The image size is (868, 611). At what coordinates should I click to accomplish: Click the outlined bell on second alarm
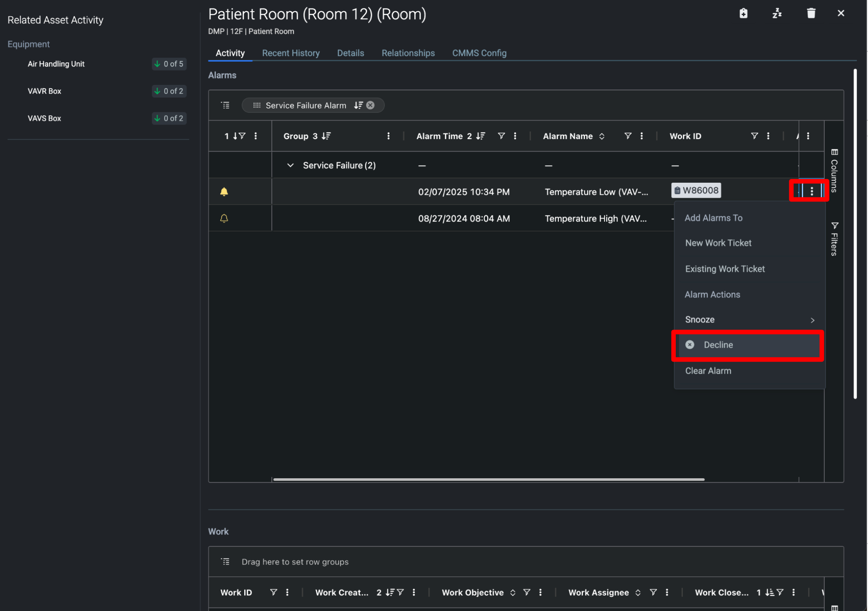click(x=224, y=218)
